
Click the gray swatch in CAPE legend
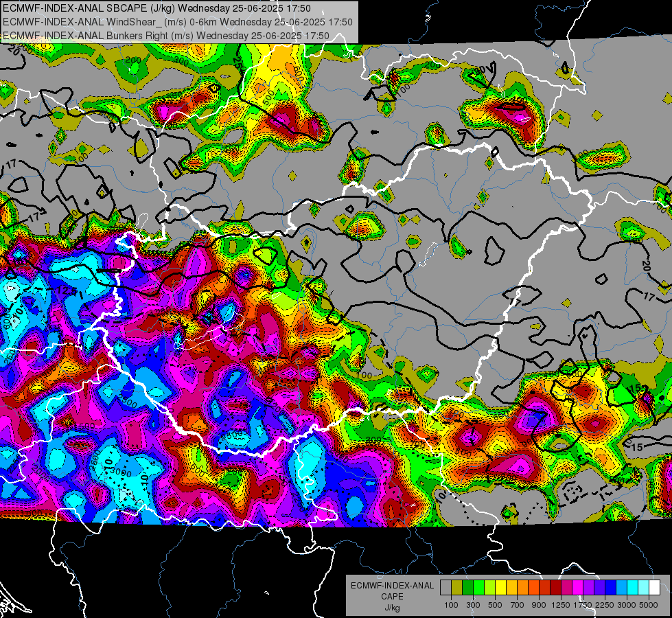pyautogui.click(x=445, y=588)
